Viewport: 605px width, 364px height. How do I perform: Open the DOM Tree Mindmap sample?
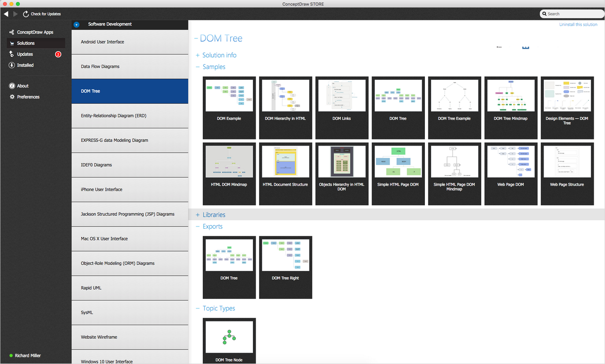pyautogui.click(x=511, y=108)
